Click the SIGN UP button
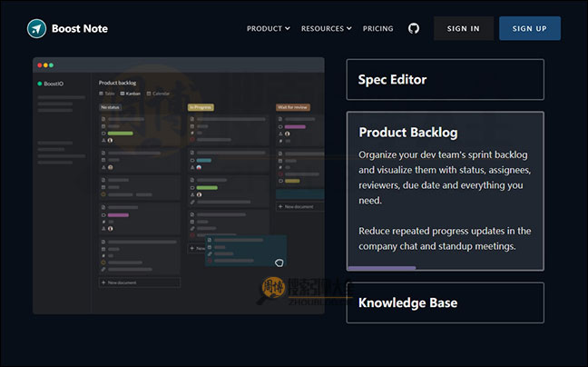 [530, 28]
